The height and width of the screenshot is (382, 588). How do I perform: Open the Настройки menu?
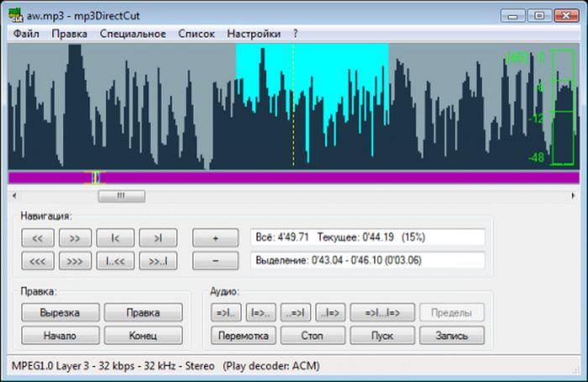point(254,34)
